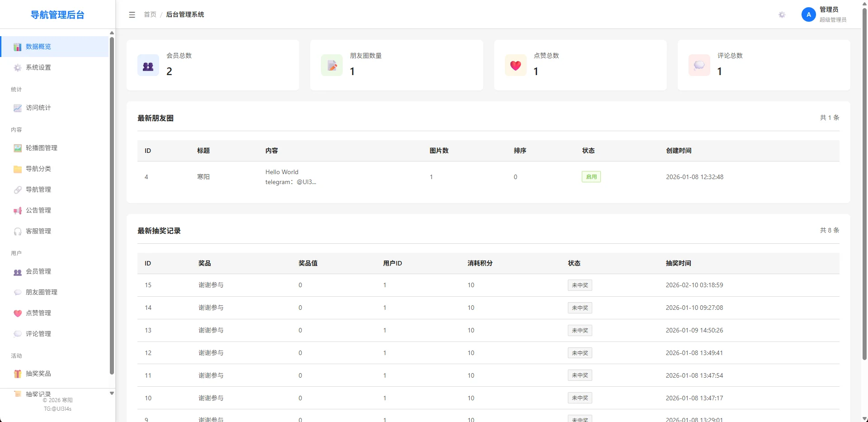Viewport: 868px width, 422px height.
Task: Click the 会员总数 stat card
Action: [212, 65]
